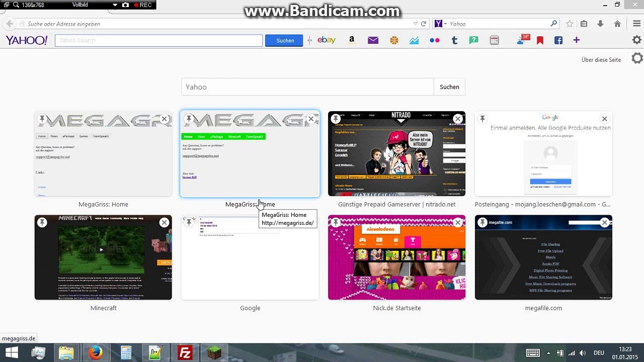The image size is (644, 362).
Task: Open the Facebook toolbar icon
Action: pyautogui.click(x=558, y=40)
